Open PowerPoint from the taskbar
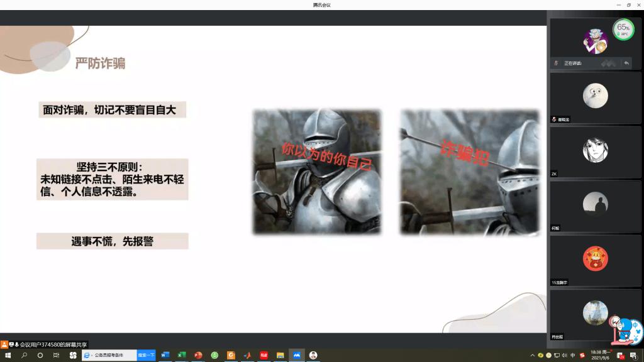This screenshot has width=644, height=362. pyautogui.click(x=198, y=355)
